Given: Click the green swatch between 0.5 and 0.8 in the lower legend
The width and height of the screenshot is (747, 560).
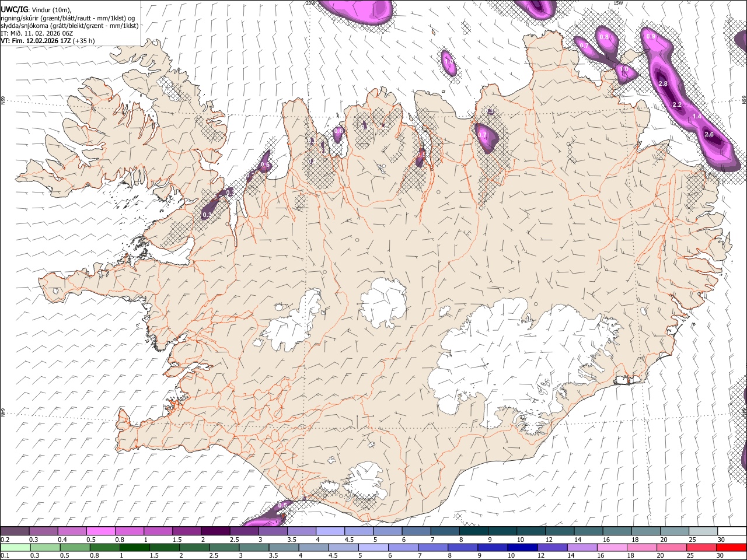Looking at the screenshot, I should (75, 547).
